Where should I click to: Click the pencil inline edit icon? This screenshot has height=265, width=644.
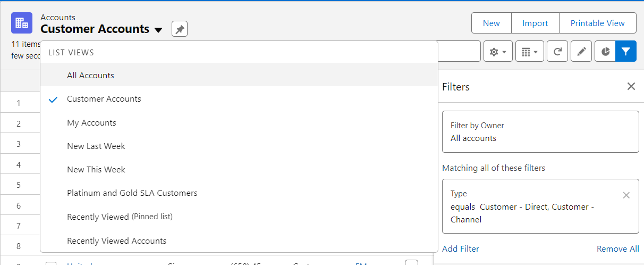(x=581, y=52)
